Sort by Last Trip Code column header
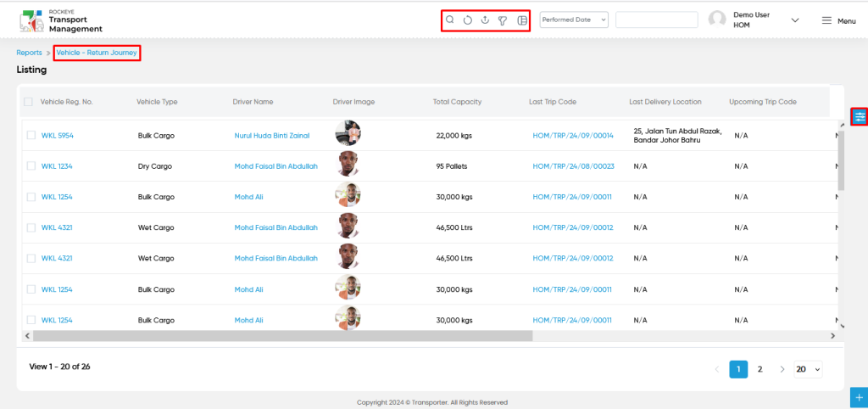The image size is (868, 409). (553, 102)
